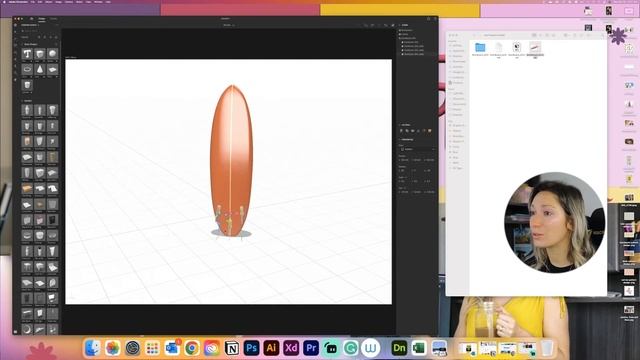
Task: Collapse the Models section
Action: [22, 101]
